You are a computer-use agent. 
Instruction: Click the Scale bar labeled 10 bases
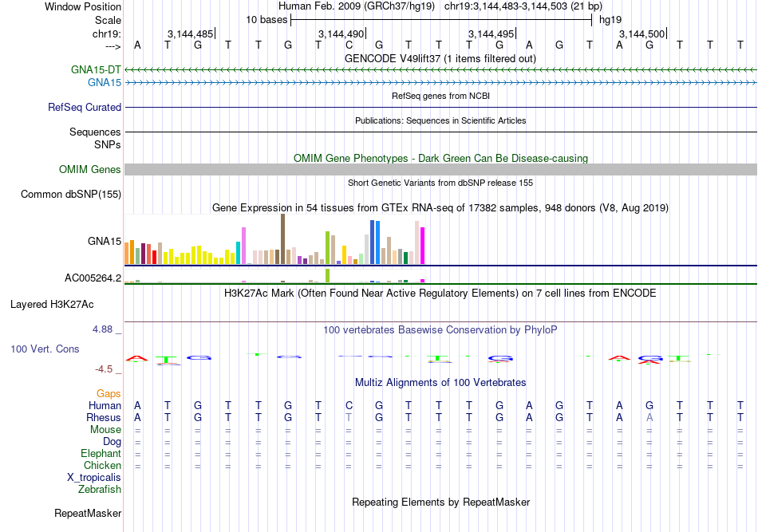click(441, 20)
